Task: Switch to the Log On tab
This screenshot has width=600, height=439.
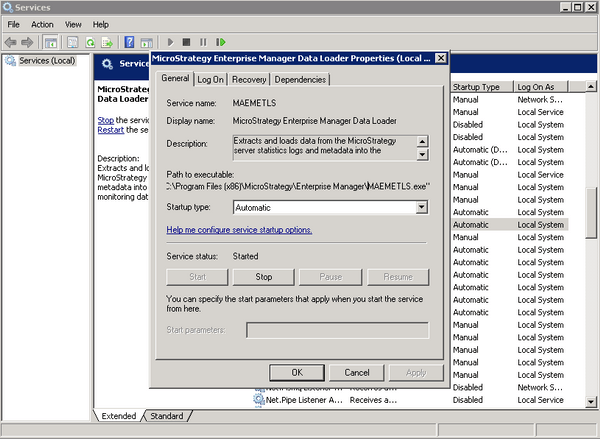Action: 210,80
